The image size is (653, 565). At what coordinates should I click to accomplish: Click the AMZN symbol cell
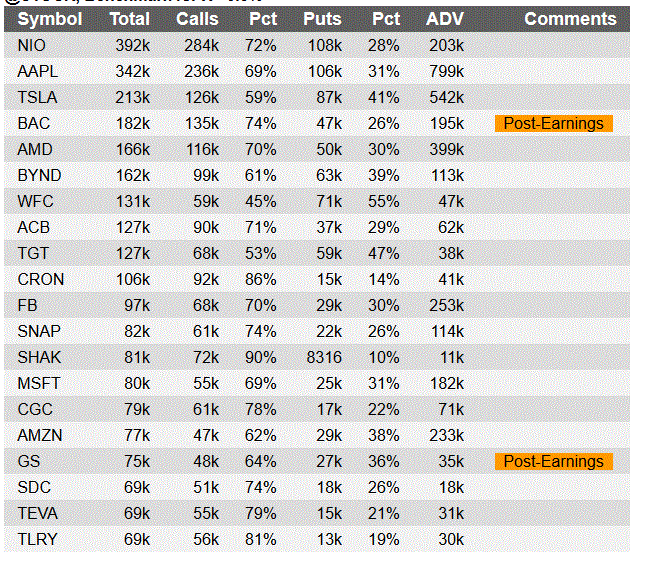40,436
